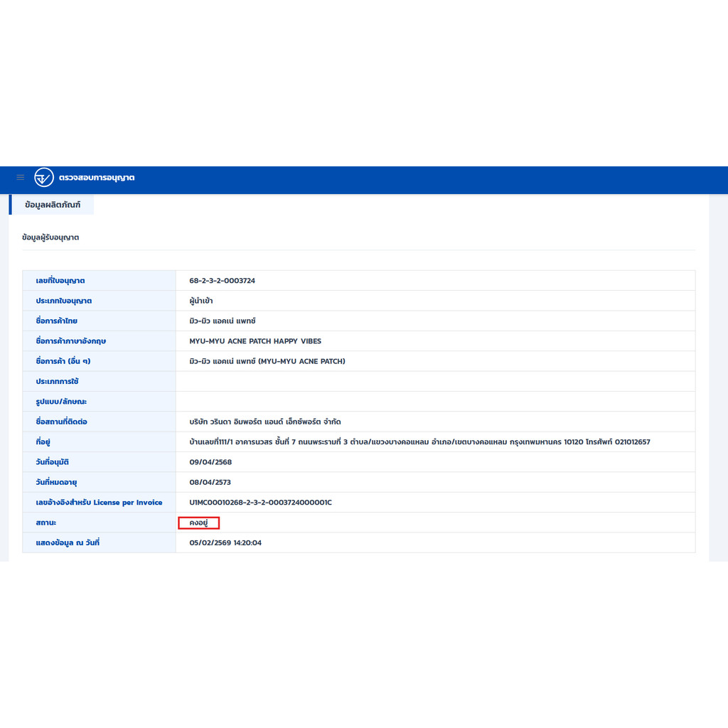Click the ชื่อการค้า (อื่น ๆ) label
728x728 pixels.
[x=63, y=361]
